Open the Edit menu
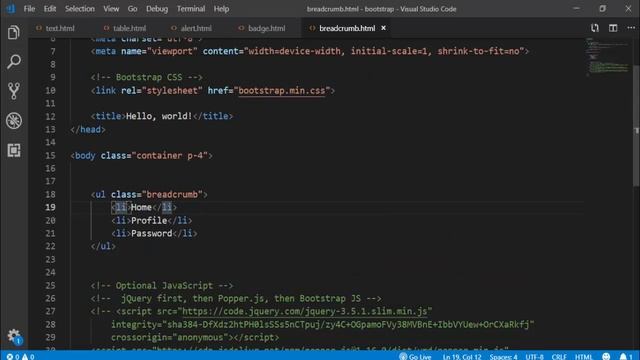Image resolution: width=640 pixels, height=360 pixels. click(50, 9)
